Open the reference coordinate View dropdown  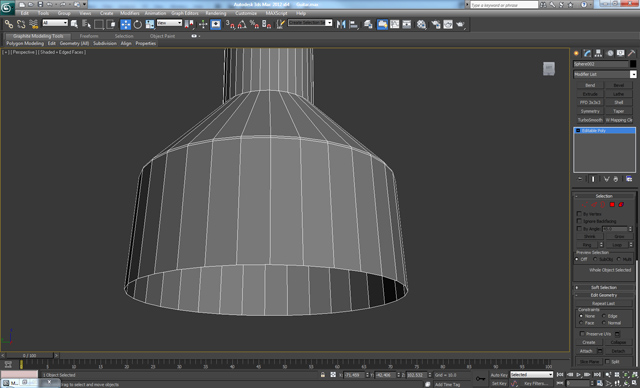(169, 23)
